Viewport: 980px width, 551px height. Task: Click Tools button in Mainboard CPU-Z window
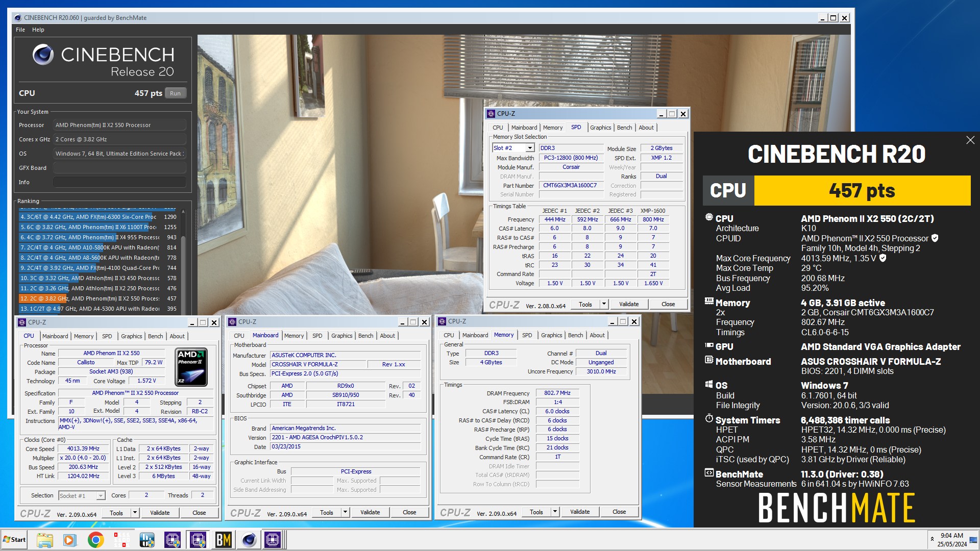tap(327, 512)
